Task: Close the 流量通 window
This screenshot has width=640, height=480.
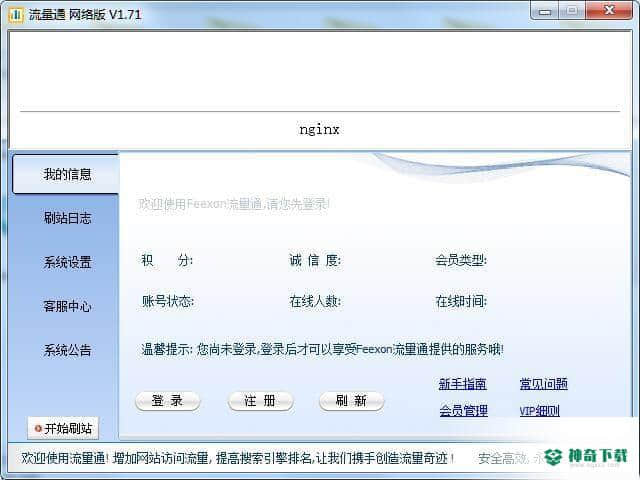Action: pyautogui.click(x=609, y=11)
